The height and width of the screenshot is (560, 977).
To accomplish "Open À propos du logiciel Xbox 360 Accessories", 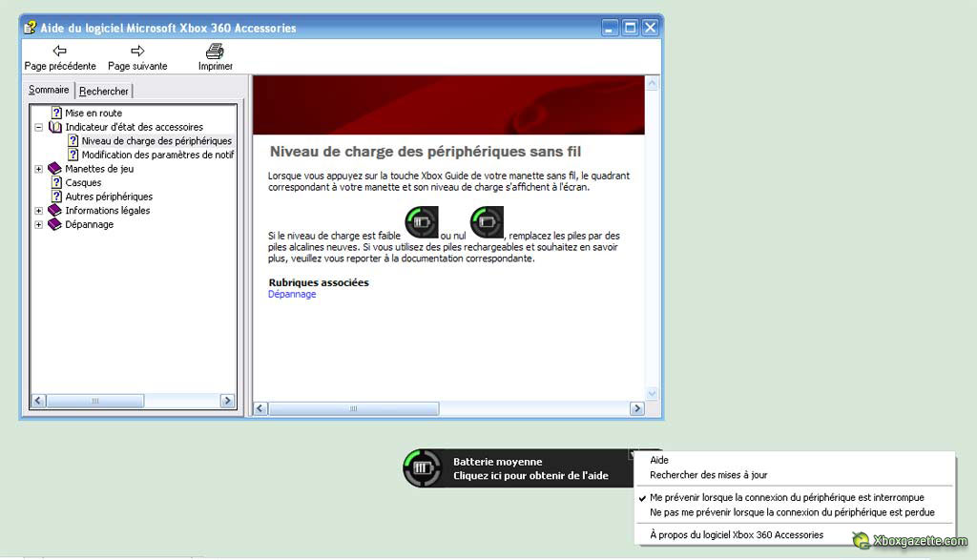I will pos(736,535).
